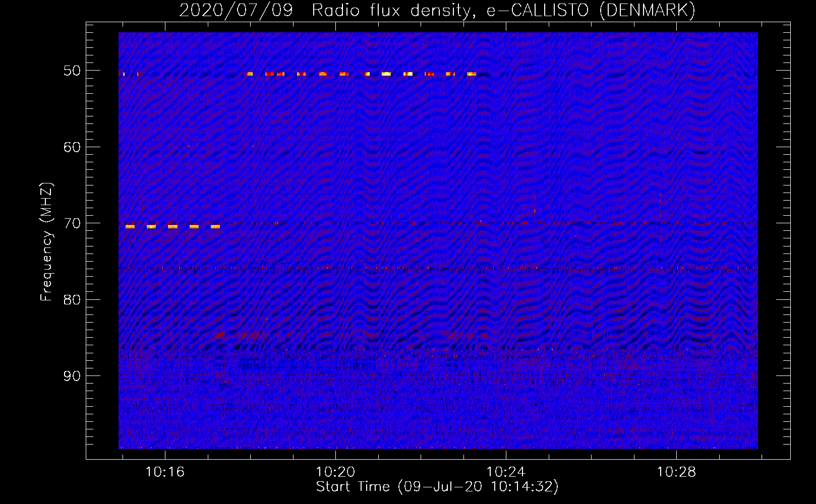Click the Start Time axis label
Viewport: 816px width, 504px height.
pyautogui.click(x=437, y=487)
